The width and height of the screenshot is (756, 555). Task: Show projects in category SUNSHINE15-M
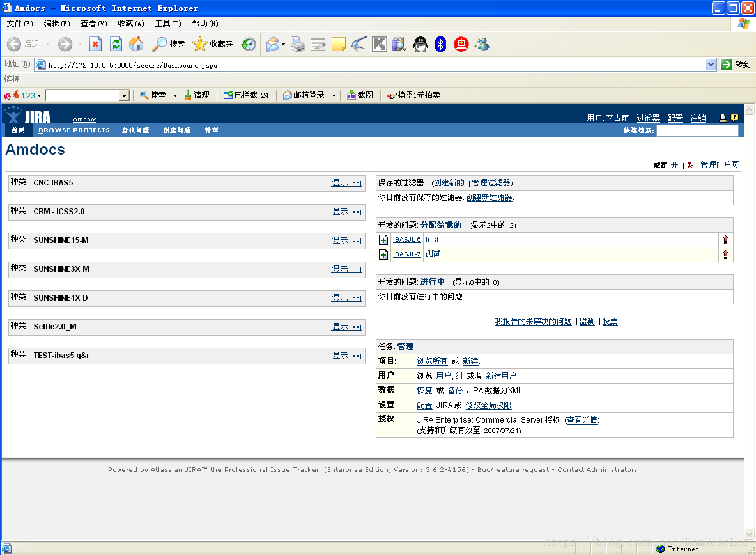pyautogui.click(x=346, y=240)
